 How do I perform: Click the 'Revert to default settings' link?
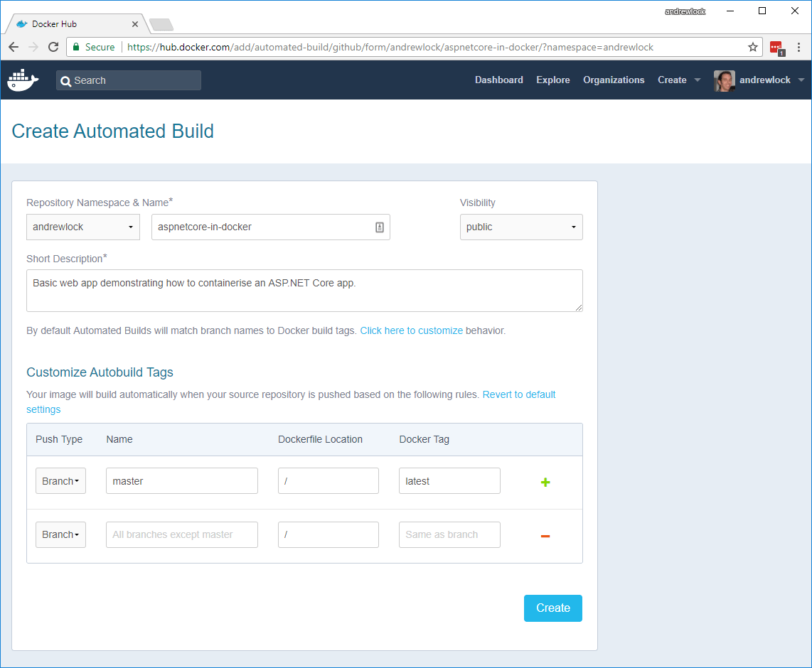coord(291,402)
